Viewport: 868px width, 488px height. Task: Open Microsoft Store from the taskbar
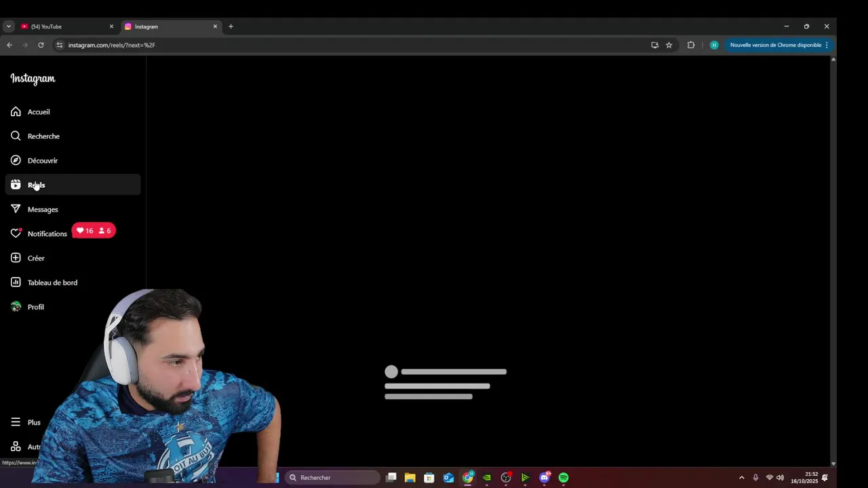point(429,478)
